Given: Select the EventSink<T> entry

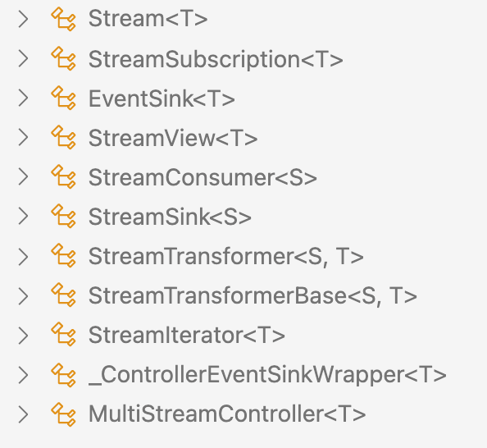Looking at the screenshot, I should point(162,98).
